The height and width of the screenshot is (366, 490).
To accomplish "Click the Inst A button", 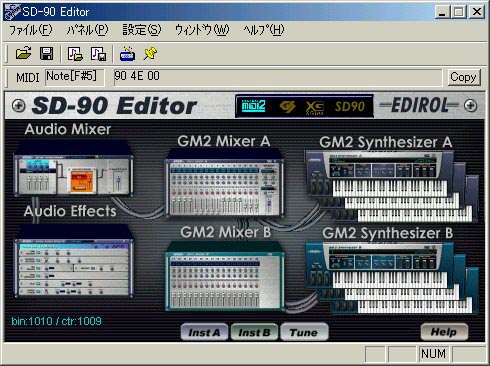I will pos(204,332).
